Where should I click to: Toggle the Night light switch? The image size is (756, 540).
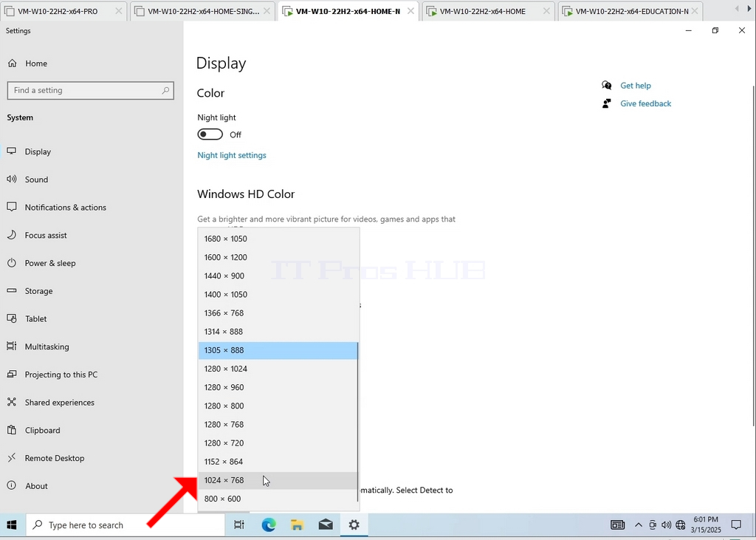[x=210, y=134]
